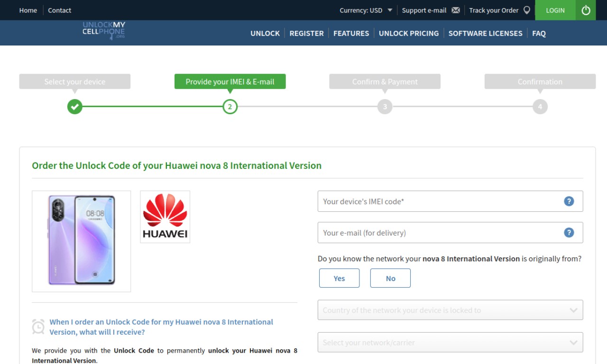
Task: Click the e-mail for delivery input field
Action: [x=450, y=232]
